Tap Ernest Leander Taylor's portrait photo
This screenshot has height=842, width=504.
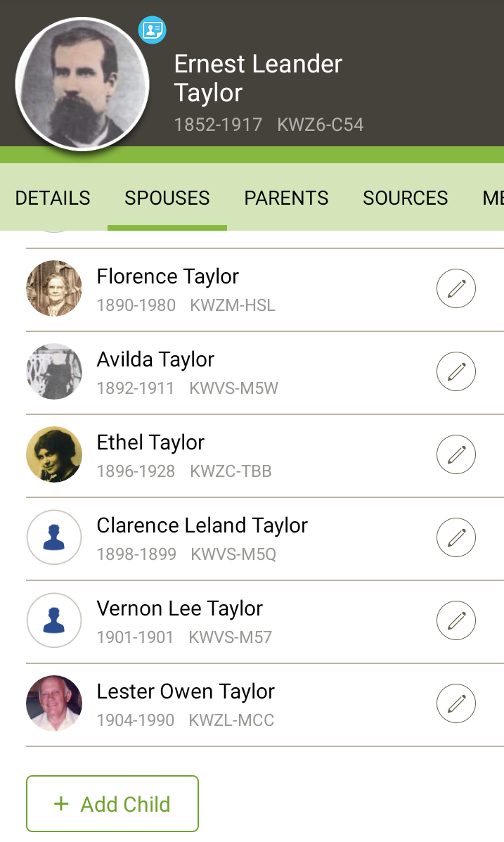pyautogui.click(x=82, y=84)
